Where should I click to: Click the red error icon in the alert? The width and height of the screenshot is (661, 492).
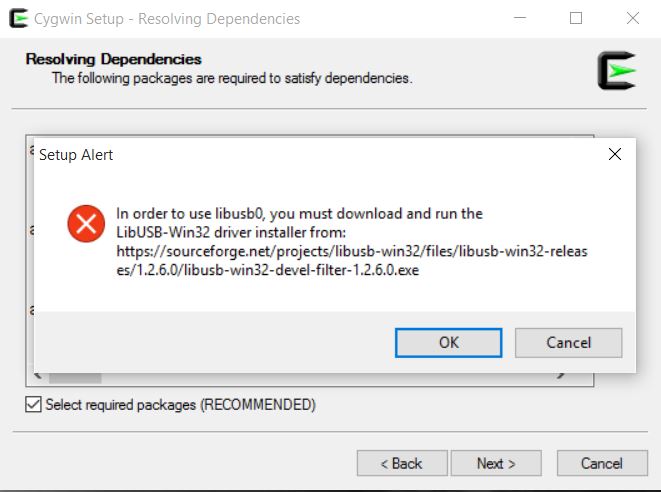pos(86,223)
